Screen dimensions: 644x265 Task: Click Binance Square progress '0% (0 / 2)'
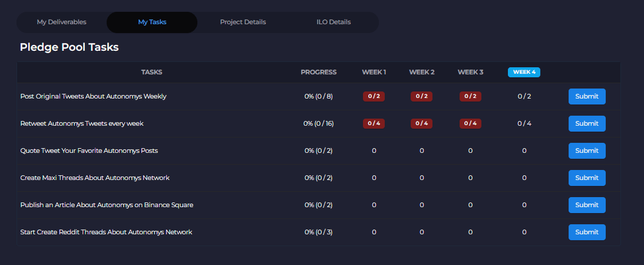click(x=318, y=205)
